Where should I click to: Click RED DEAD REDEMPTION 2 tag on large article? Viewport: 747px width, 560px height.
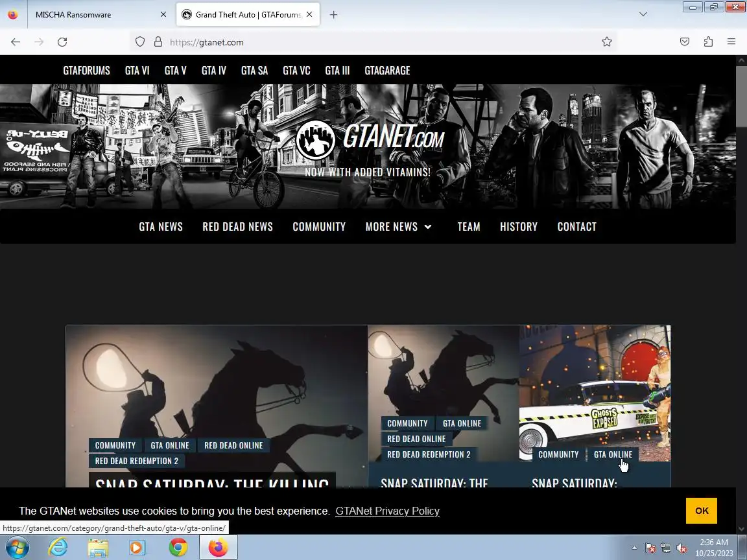(x=137, y=461)
